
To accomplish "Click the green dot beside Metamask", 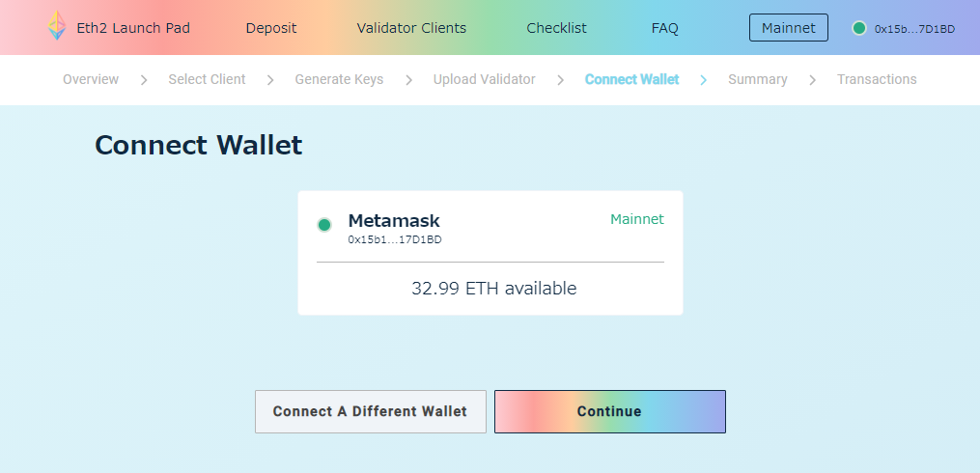I will click(324, 225).
